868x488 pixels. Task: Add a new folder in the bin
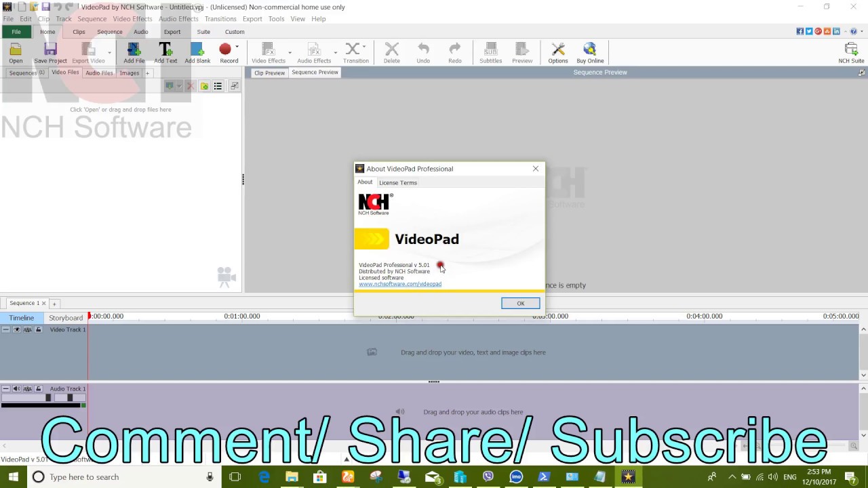click(x=204, y=86)
